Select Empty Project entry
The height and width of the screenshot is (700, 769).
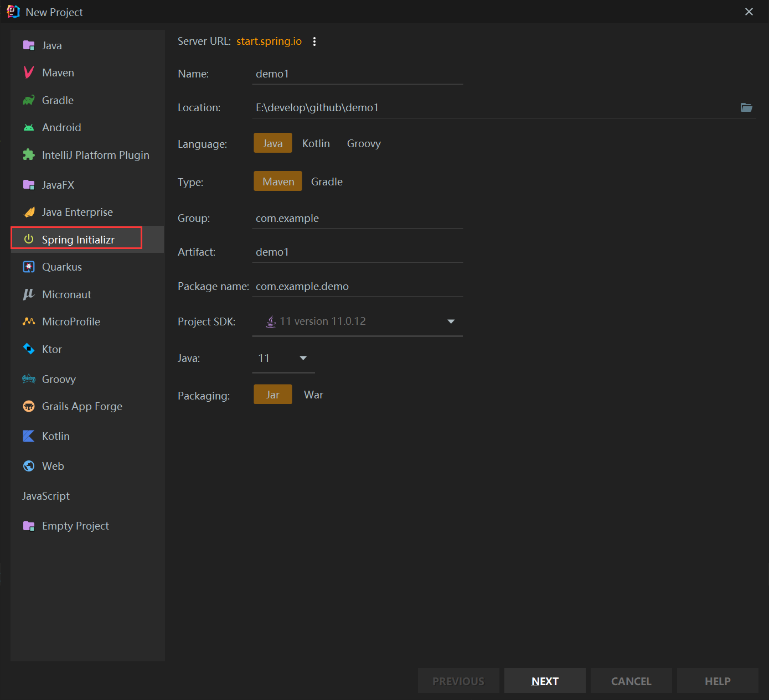coord(87,526)
